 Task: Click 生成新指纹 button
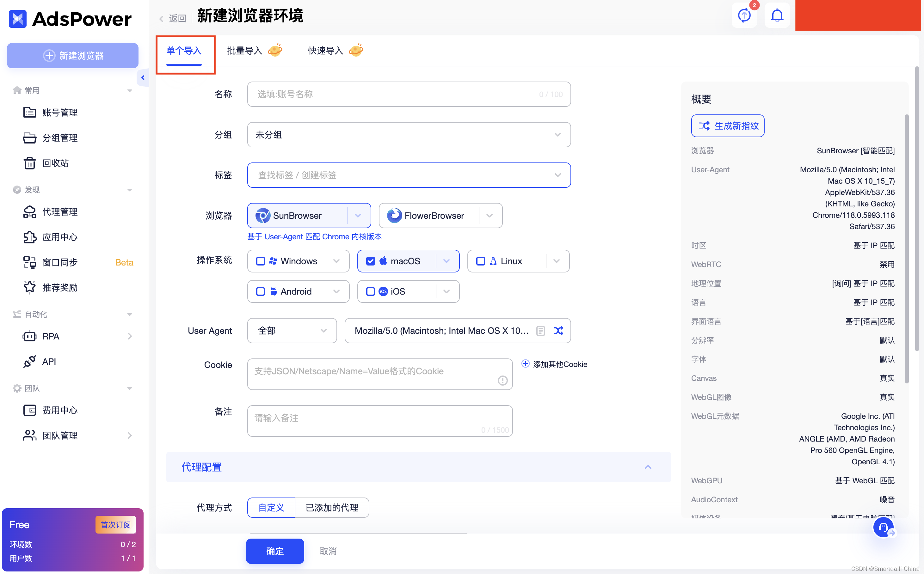(x=728, y=126)
